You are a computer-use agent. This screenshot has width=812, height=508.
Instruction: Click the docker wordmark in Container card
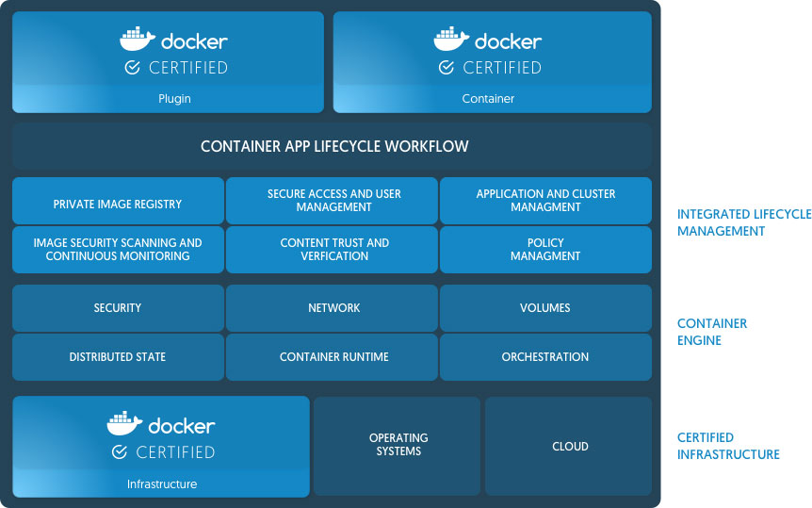[x=508, y=41]
